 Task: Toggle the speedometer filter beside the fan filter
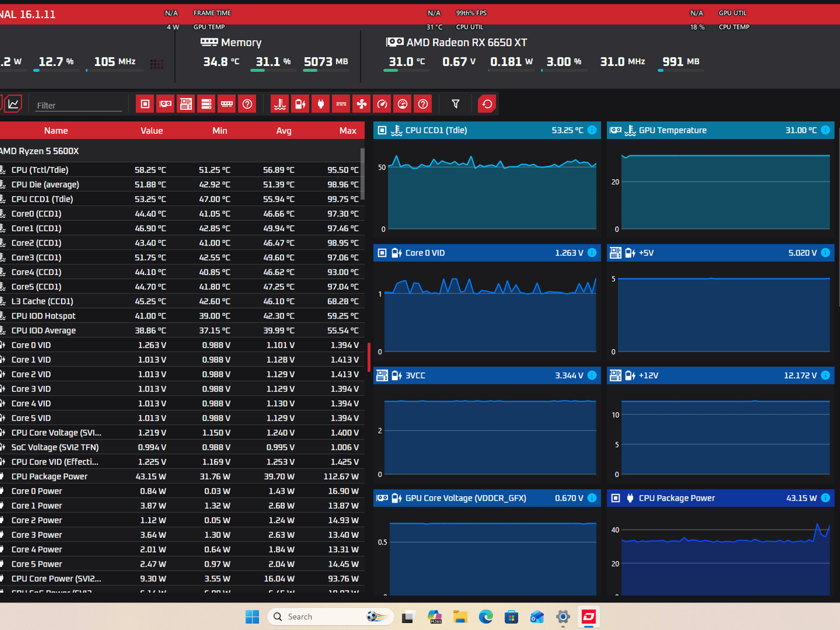click(x=382, y=104)
